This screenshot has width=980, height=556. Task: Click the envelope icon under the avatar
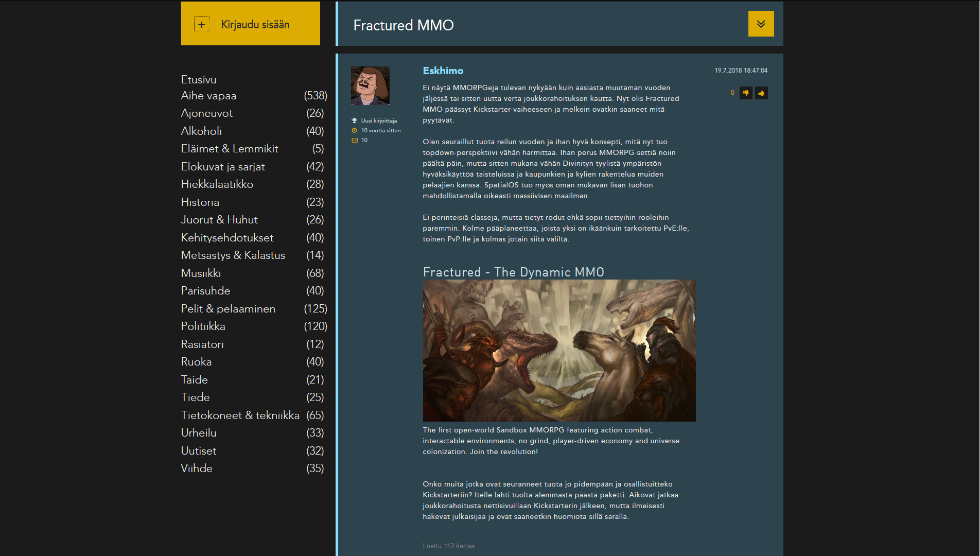point(355,140)
